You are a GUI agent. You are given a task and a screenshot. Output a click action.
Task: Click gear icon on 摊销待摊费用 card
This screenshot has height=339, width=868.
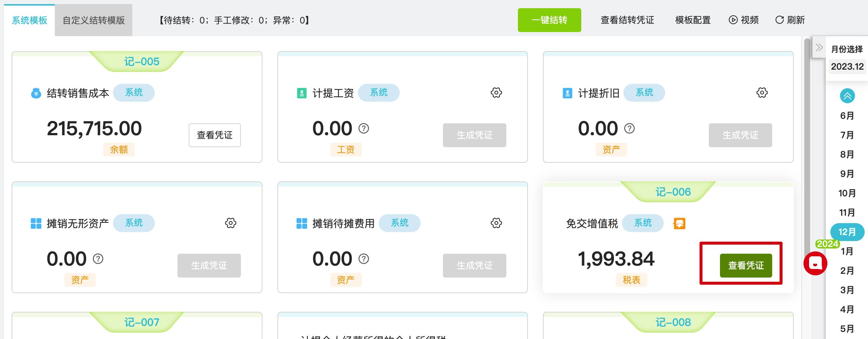click(x=496, y=223)
